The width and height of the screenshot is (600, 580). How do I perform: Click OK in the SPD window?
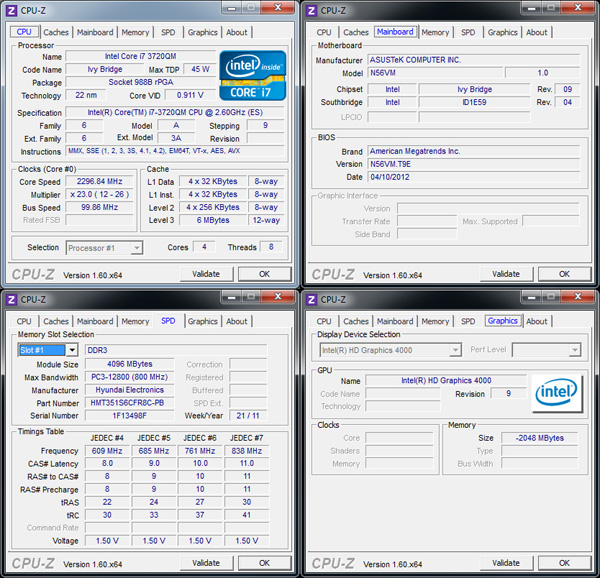(x=264, y=563)
